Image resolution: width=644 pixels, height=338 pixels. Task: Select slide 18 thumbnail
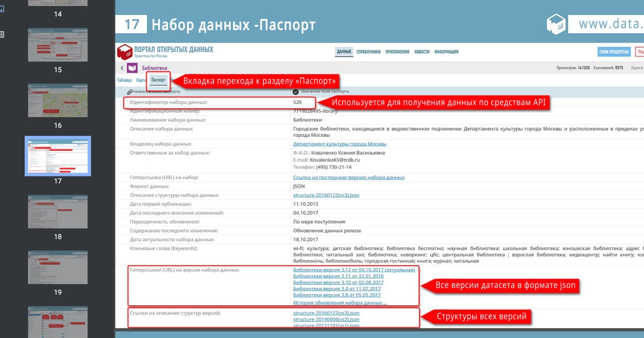coord(58,212)
